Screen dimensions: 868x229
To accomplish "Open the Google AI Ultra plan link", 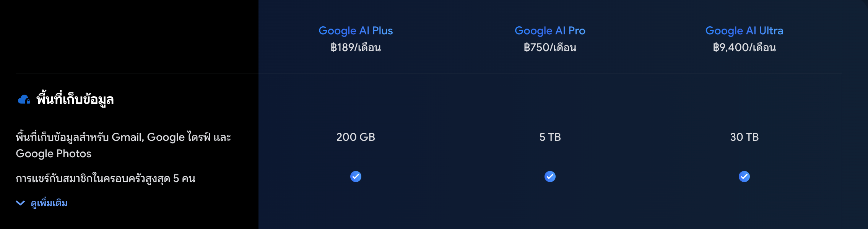I will click(x=744, y=31).
